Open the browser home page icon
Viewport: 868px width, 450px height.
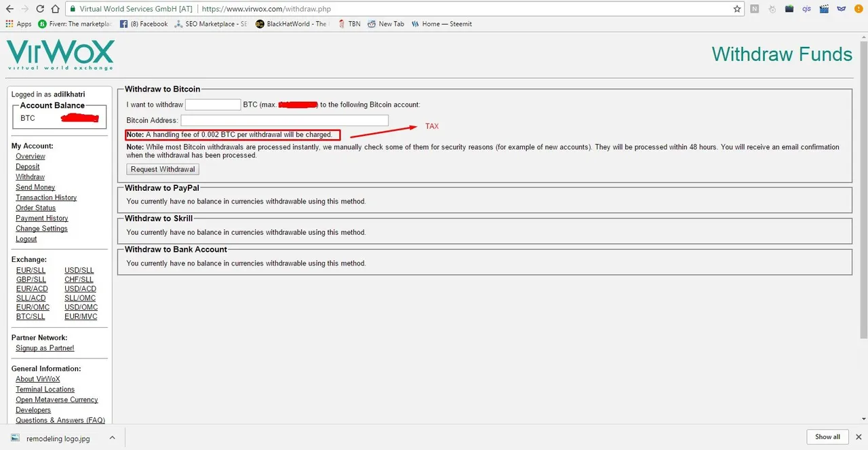pos(56,9)
